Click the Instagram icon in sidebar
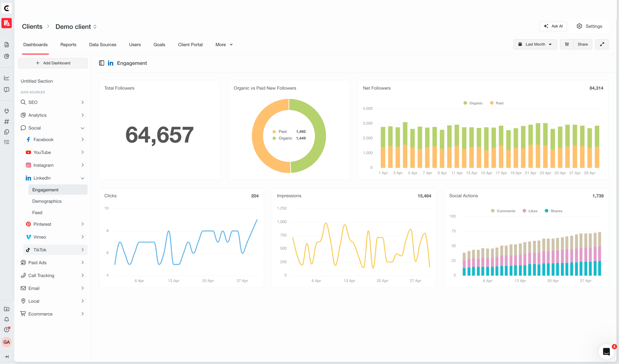Viewport: 619px width, 364px height. (x=29, y=165)
